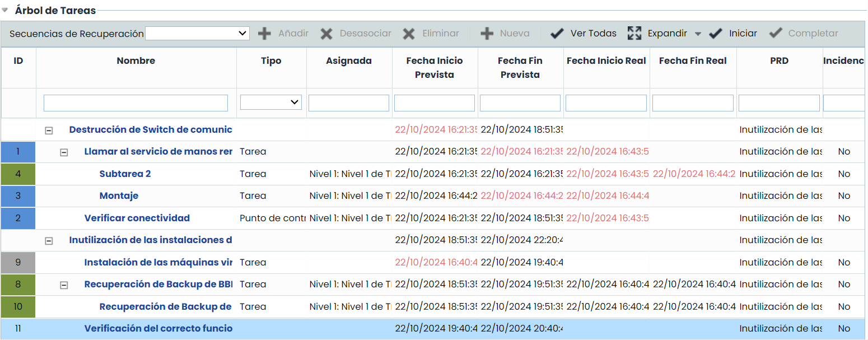Click the Añadir plus icon
868x340 pixels.
pos(264,34)
